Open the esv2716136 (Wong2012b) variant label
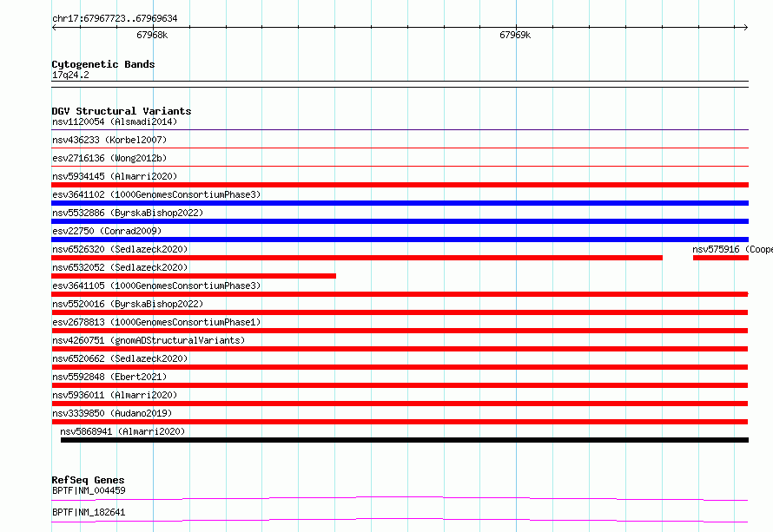Image resolution: width=773 pixels, height=532 pixels. pyautogui.click(x=109, y=158)
